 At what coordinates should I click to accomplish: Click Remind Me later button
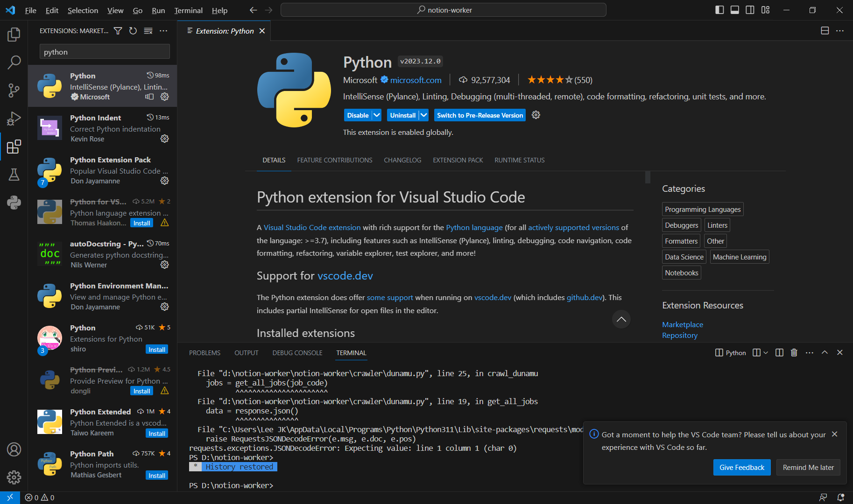coord(808,468)
